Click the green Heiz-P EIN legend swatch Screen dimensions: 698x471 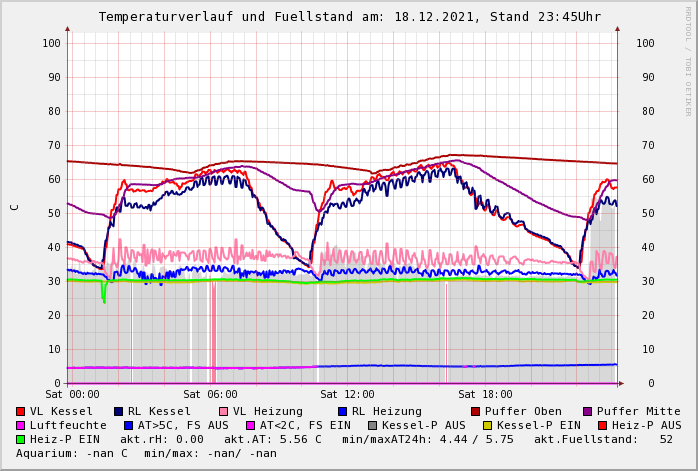pos(21,439)
